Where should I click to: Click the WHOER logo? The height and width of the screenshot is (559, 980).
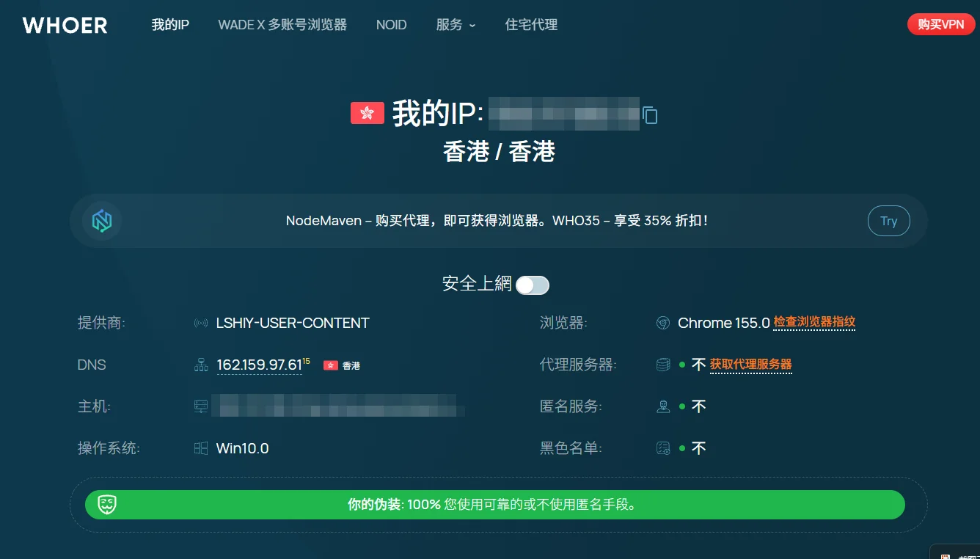(65, 25)
